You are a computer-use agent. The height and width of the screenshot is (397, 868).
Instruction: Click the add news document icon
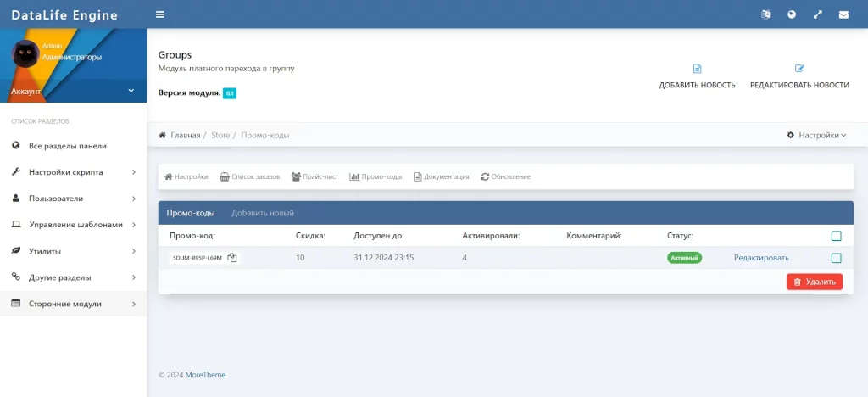tap(697, 69)
